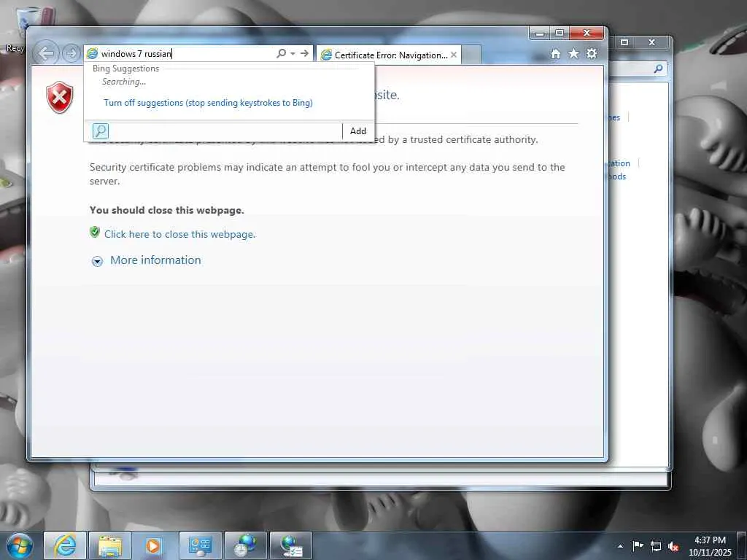Open the Windows Start orb

20,545
